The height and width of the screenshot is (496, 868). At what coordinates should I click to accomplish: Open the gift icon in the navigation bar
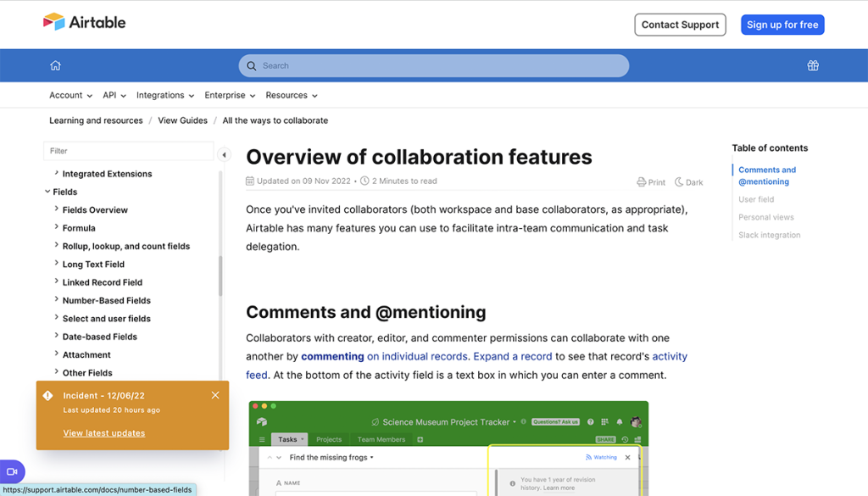[812, 65]
